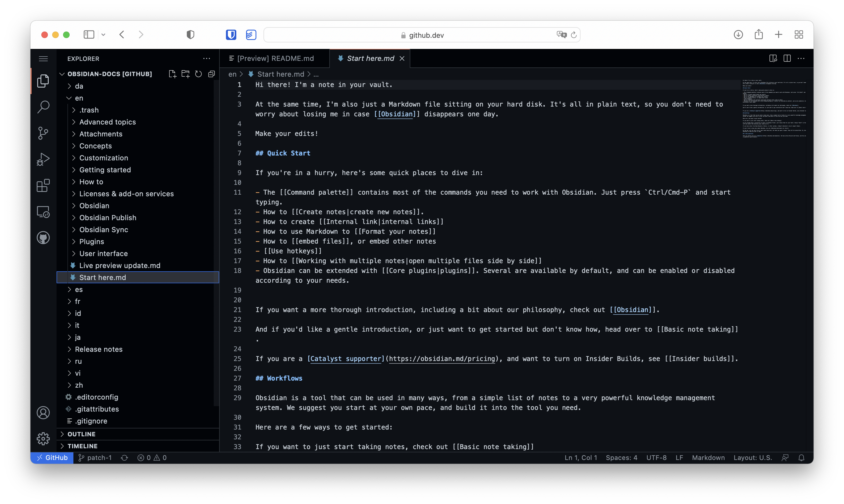Open the Search view in activity bar
Viewport: 844px width, 504px height.
pyautogui.click(x=43, y=107)
